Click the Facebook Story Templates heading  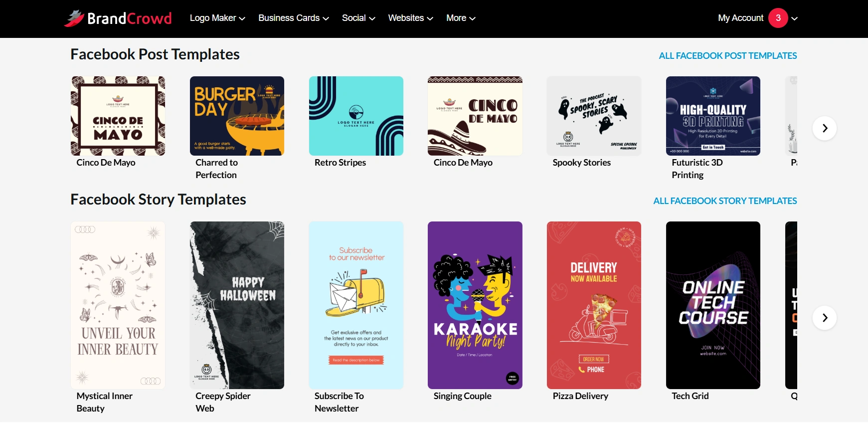click(158, 200)
